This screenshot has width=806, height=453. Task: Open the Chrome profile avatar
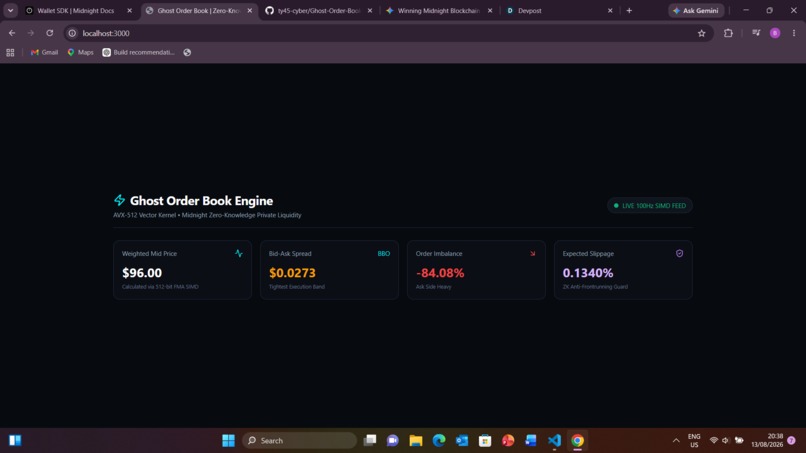tap(775, 33)
